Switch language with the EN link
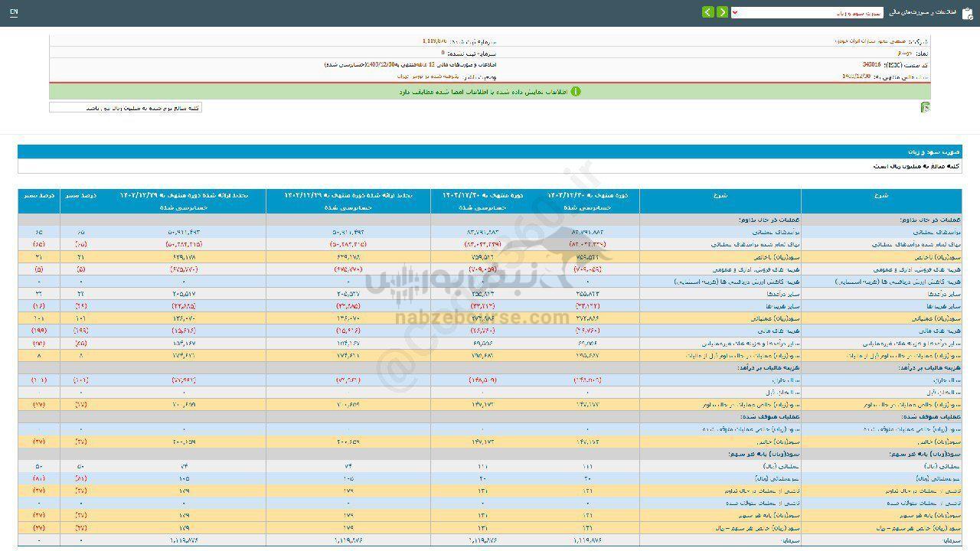This screenshot has height=551, width=980. tap(14, 13)
